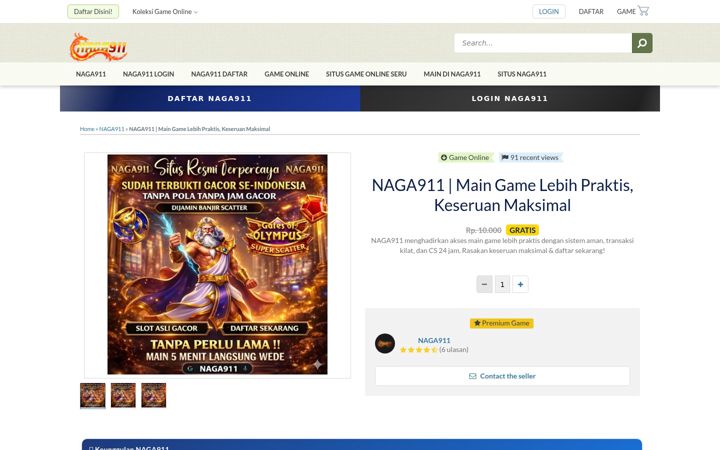Click the Contact the seller button

502,376
